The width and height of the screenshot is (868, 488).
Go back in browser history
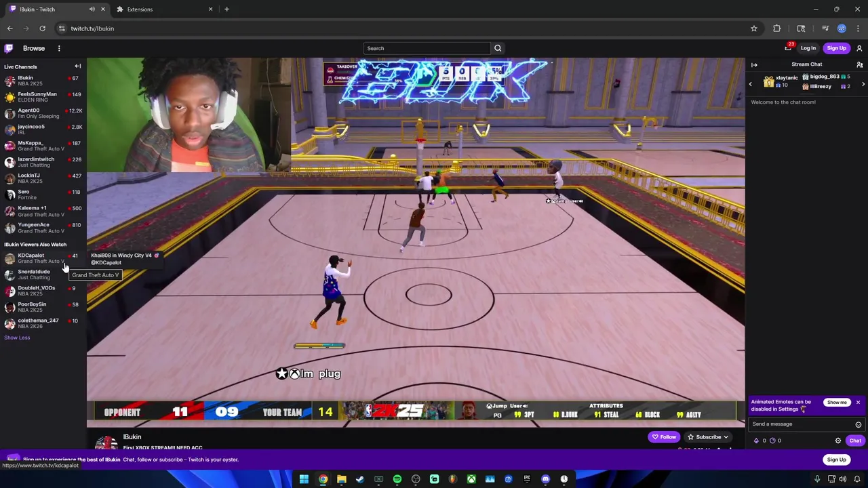click(9, 28)
